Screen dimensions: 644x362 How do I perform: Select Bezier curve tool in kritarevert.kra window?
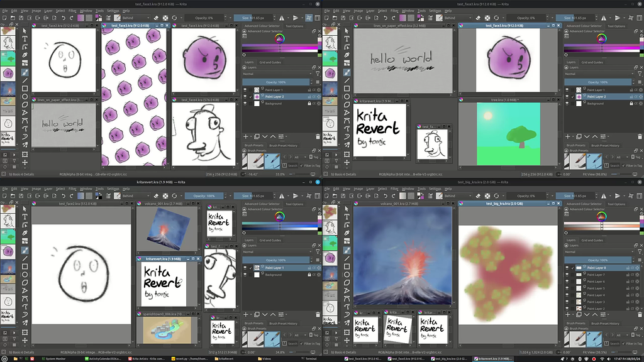[25, 299]
